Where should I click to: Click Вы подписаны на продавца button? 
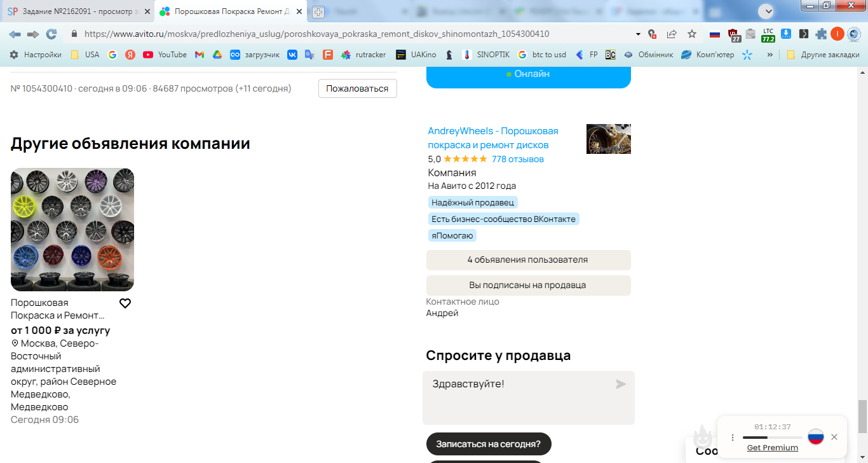528,286
